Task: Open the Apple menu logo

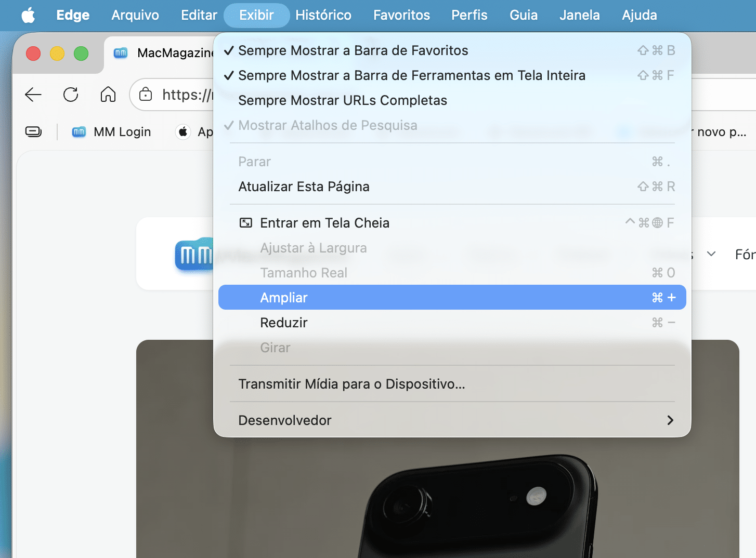Action: pyautogui.click(x=28, y=15)
